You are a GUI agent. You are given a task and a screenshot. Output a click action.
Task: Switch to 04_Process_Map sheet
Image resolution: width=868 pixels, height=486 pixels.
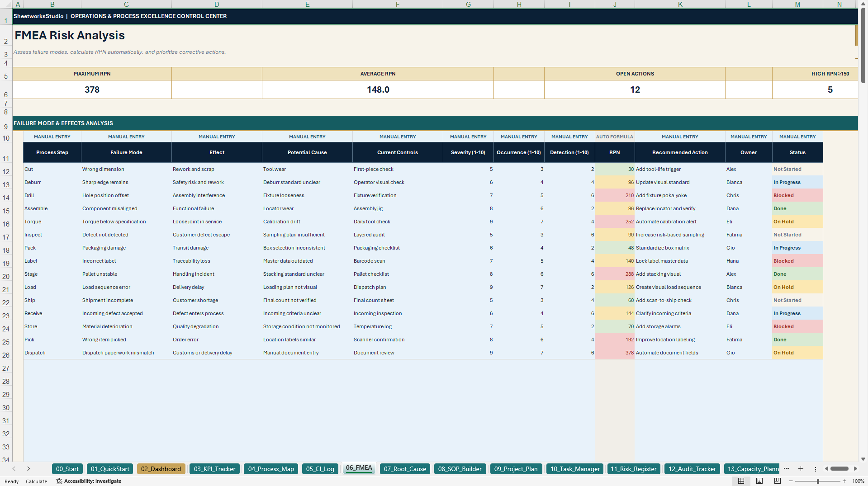[x=271, y=469]
